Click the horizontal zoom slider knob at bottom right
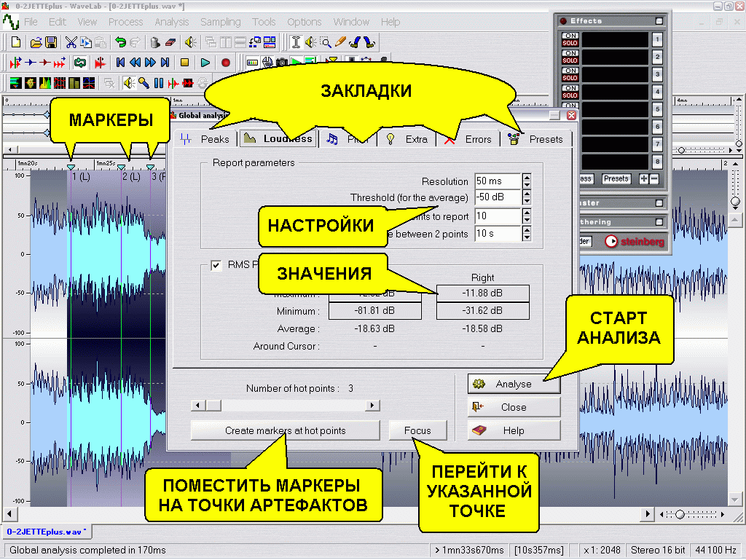Screen dimensions: 746x560 click(x=680, y=514)
